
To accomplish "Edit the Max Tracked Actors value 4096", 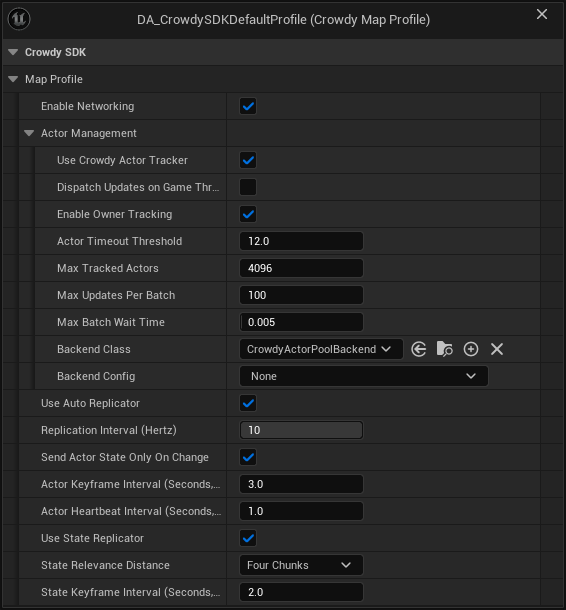I will tap(301, 268).
